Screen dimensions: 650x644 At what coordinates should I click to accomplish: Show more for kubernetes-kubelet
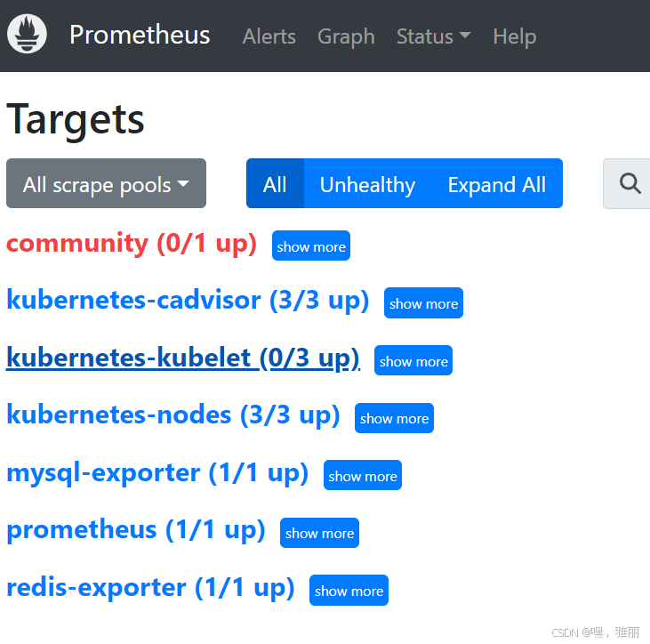click(x=413, y=361)
